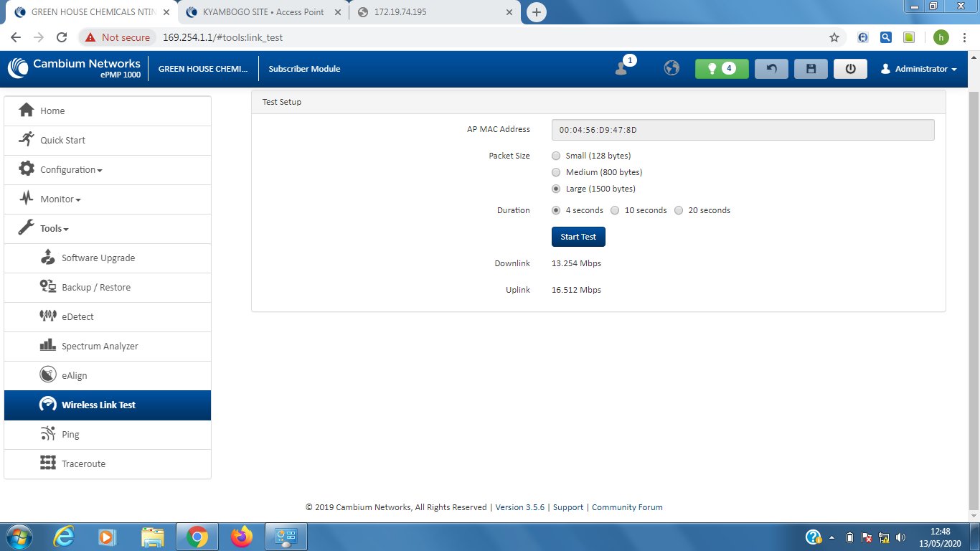Choose 10 seconds test duration
This screenshot has height=551, width=980.
615,211
